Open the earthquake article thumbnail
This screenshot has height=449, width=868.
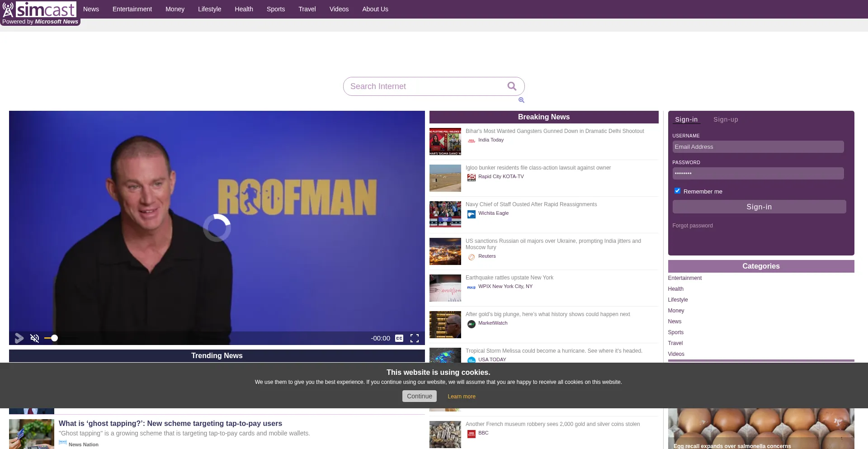pos(445,288)
